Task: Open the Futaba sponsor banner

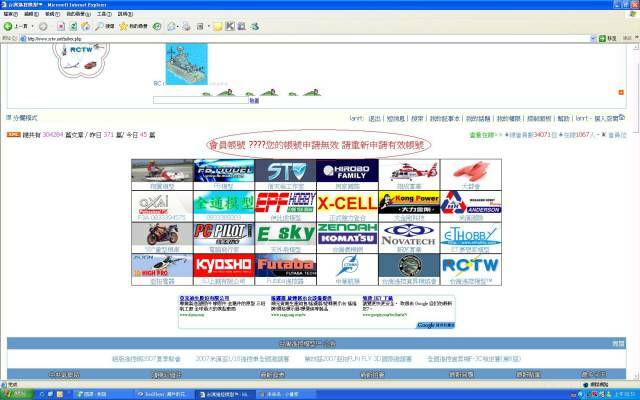Action: pos(285,265)
